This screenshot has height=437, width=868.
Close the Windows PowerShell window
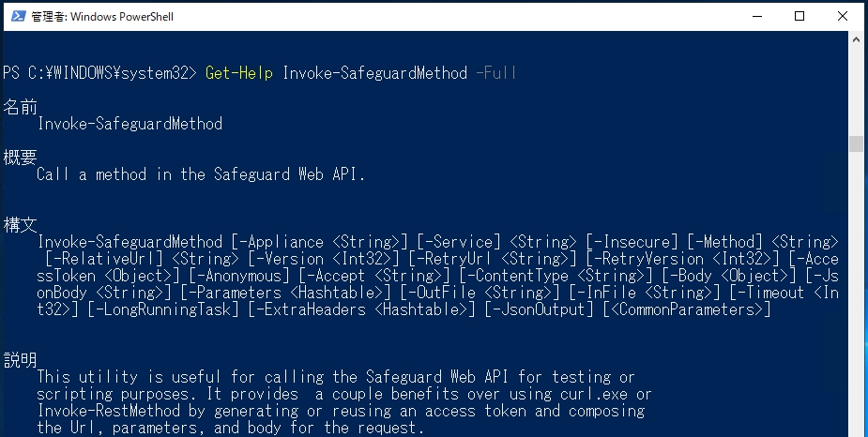[842, 16]
